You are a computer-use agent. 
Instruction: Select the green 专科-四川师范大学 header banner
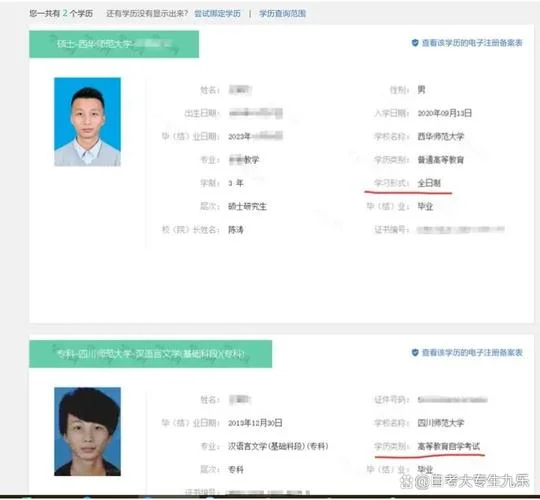click(x=150, y=354)
